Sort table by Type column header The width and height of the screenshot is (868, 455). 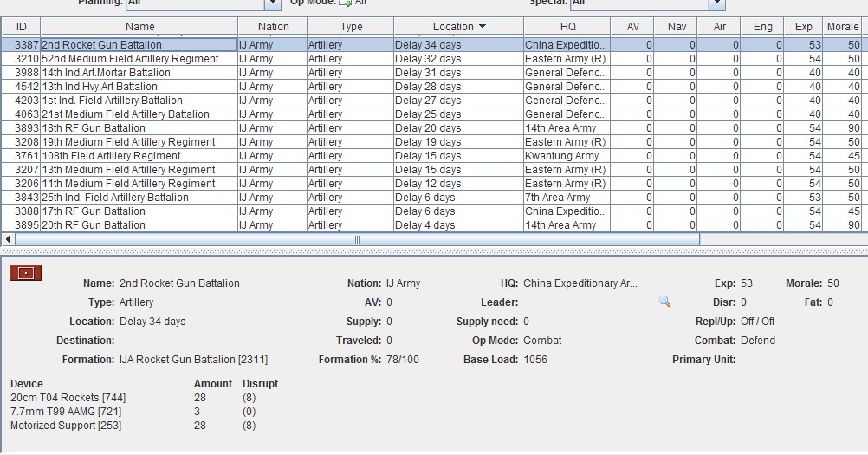coord(351,27)
